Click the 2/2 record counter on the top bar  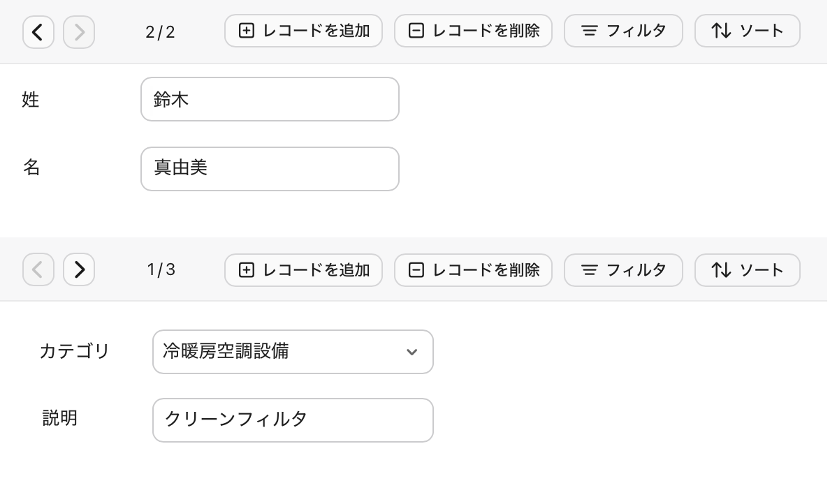(161, 32)
